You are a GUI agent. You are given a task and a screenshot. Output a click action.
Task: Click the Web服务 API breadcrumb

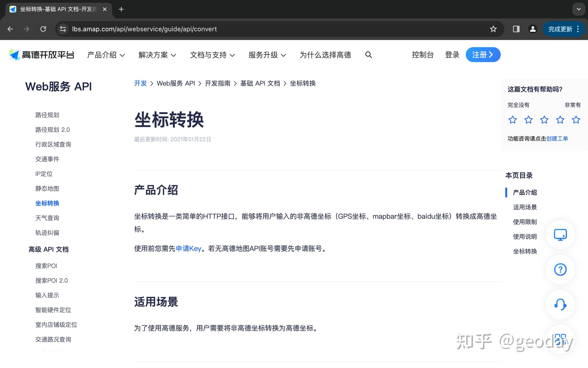pos(176,83)
